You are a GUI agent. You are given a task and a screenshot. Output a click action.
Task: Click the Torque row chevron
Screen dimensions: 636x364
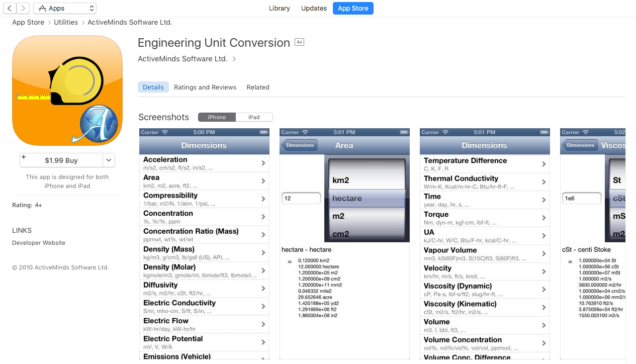pos(544,218)
